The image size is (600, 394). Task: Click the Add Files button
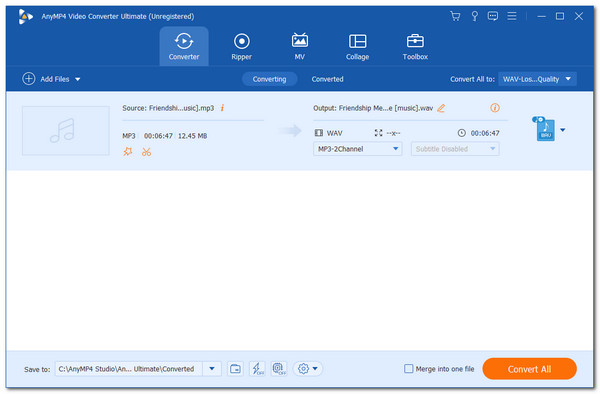[x=46, y=79]
